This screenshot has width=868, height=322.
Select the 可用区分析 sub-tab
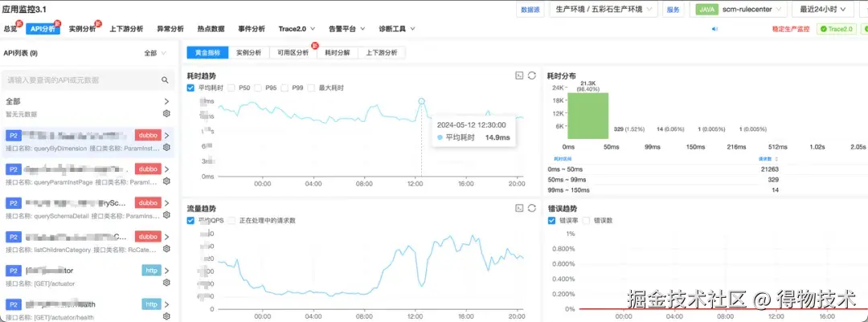[x=293, y=52]
